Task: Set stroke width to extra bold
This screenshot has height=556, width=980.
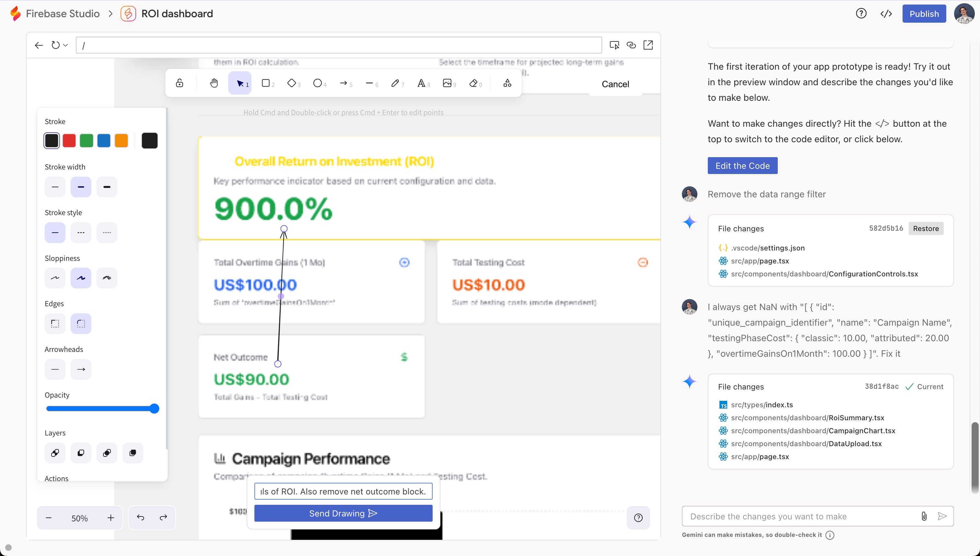Action: pyautogui.click(x=107, y=187)
